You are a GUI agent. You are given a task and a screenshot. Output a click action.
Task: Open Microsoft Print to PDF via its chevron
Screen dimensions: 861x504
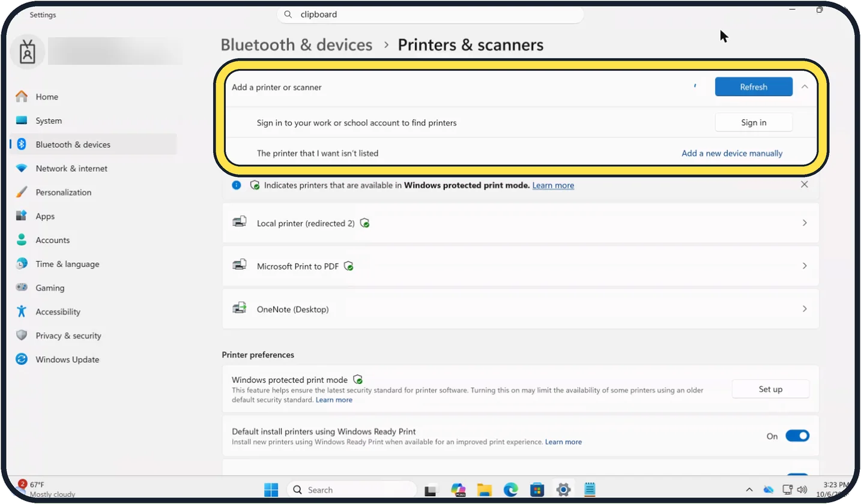click(805, 266)
